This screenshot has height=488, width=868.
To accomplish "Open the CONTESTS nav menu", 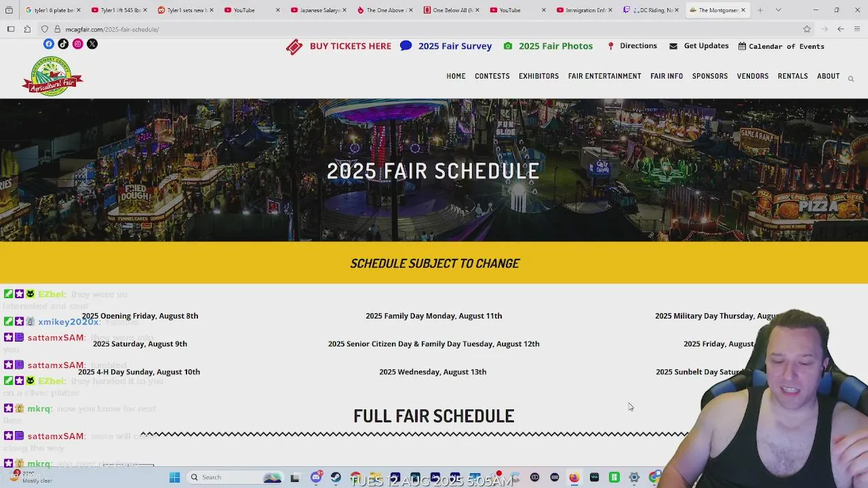I will click(x=492, y=76).
